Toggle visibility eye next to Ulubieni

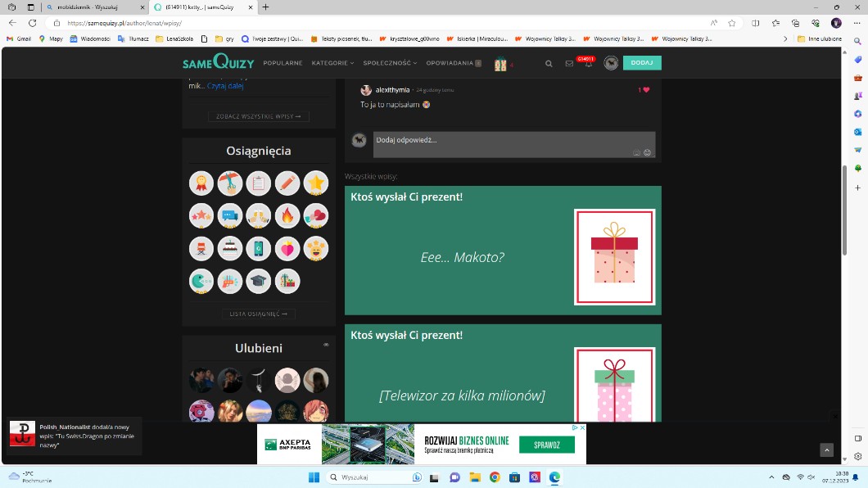click(326, 345)
